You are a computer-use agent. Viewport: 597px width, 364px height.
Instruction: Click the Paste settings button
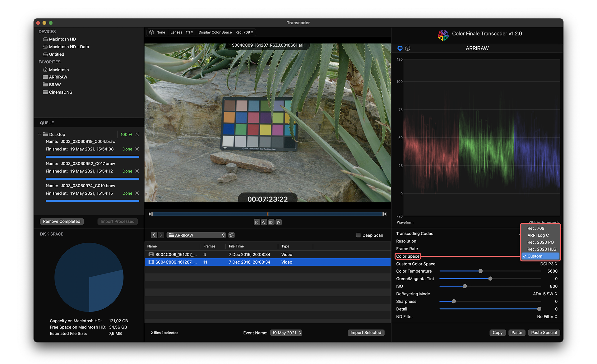click(517, 333)
